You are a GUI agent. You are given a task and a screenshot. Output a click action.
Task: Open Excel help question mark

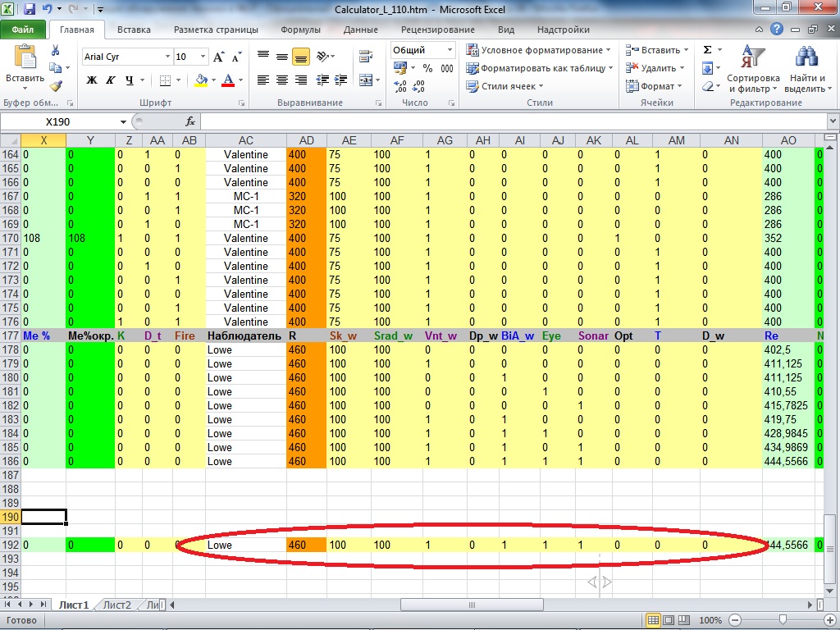tap(776, 30)
